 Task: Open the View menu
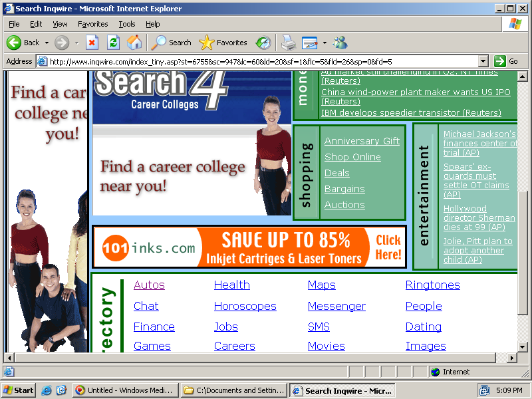60,24
